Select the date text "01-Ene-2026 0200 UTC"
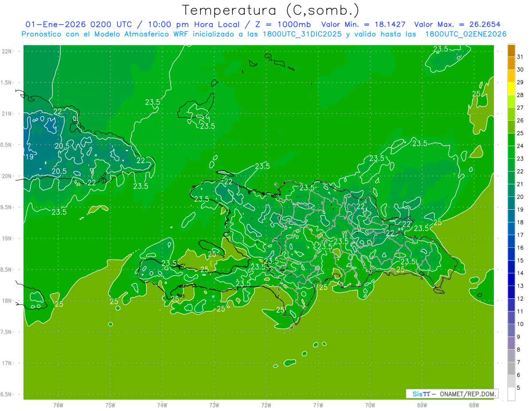This screenshot has width=532, height=411. click(x=79, y=24)
